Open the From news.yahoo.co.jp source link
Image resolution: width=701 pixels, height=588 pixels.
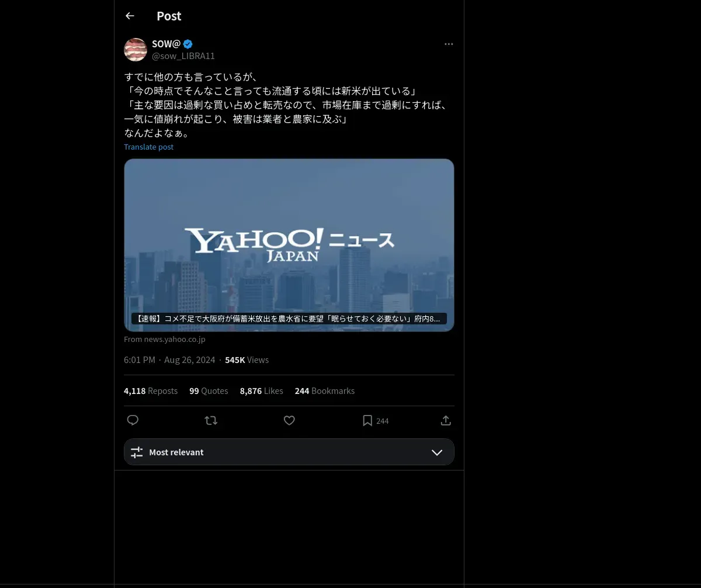[165, 339]
